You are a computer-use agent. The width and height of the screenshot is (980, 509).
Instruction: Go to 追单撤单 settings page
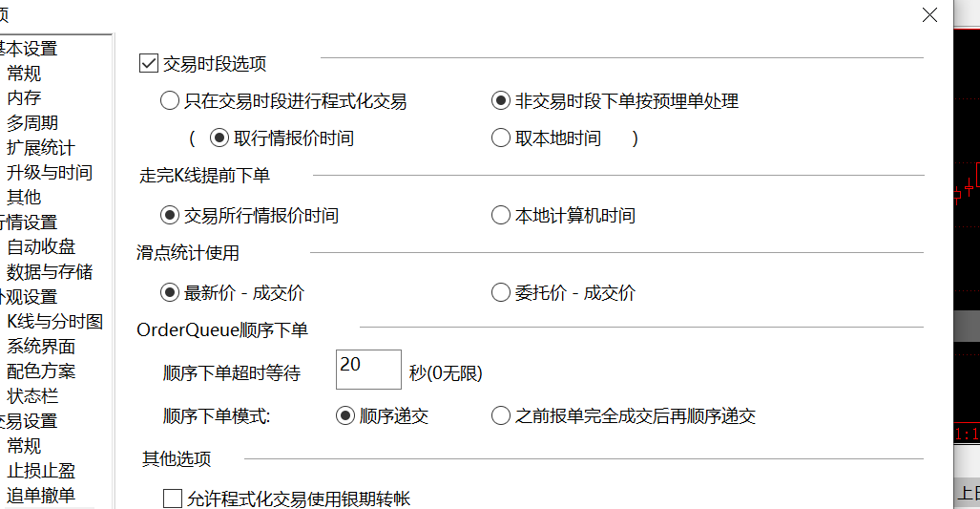41,495
